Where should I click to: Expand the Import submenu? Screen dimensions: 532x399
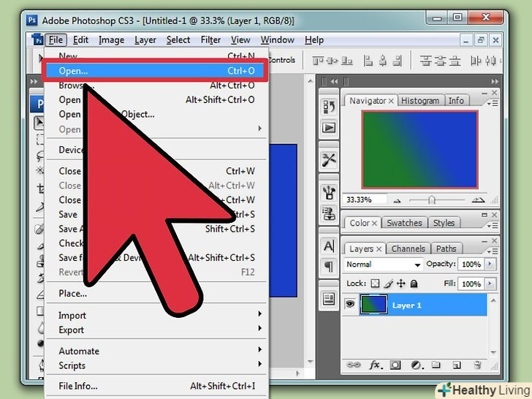click(156, 315)
